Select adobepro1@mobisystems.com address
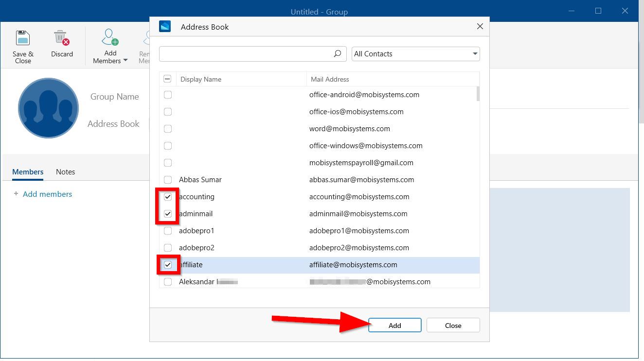 click(359, 231)
